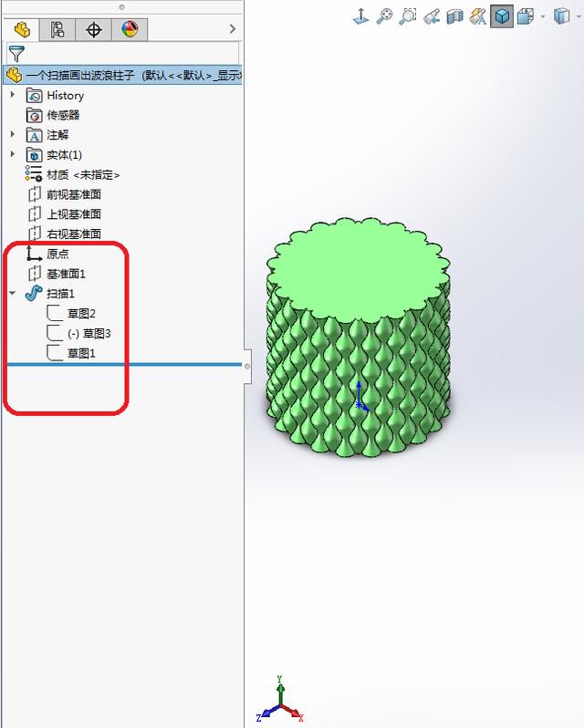Select the 草图1 text label
584x728 pixels.
pos(81,353)
